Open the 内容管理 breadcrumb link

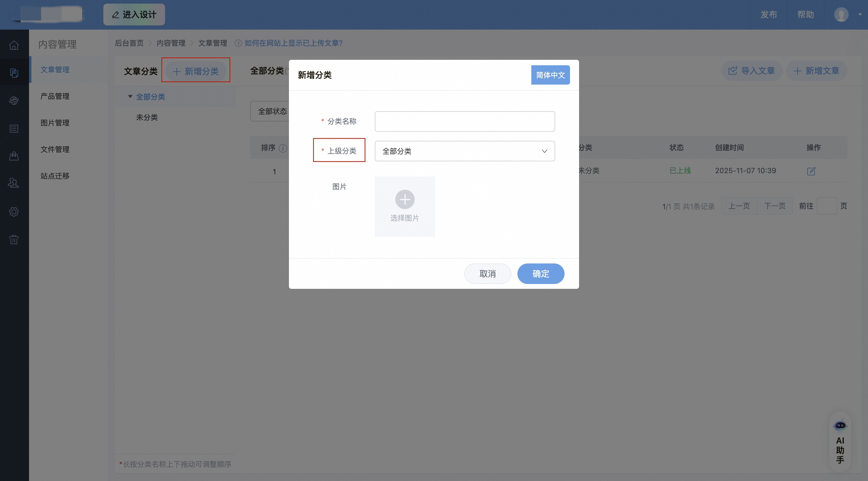pos(170,43)
